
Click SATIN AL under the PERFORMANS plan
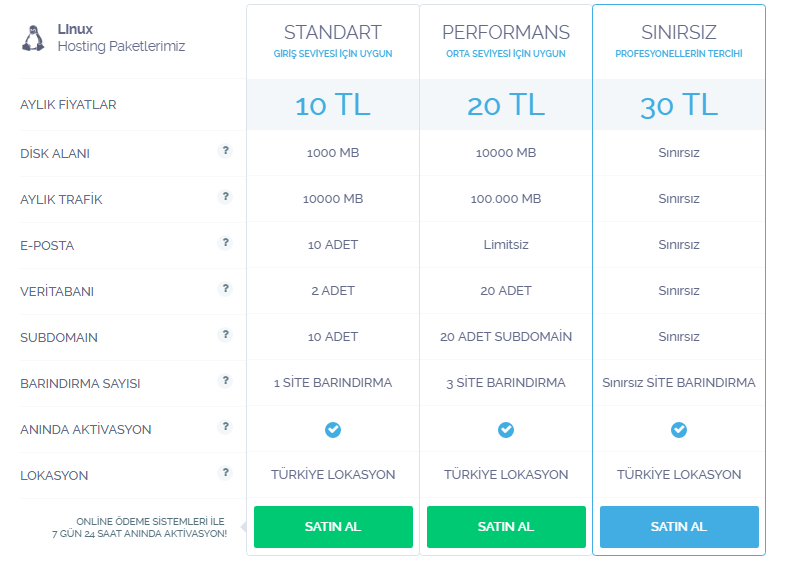click(x=506, y=527)
